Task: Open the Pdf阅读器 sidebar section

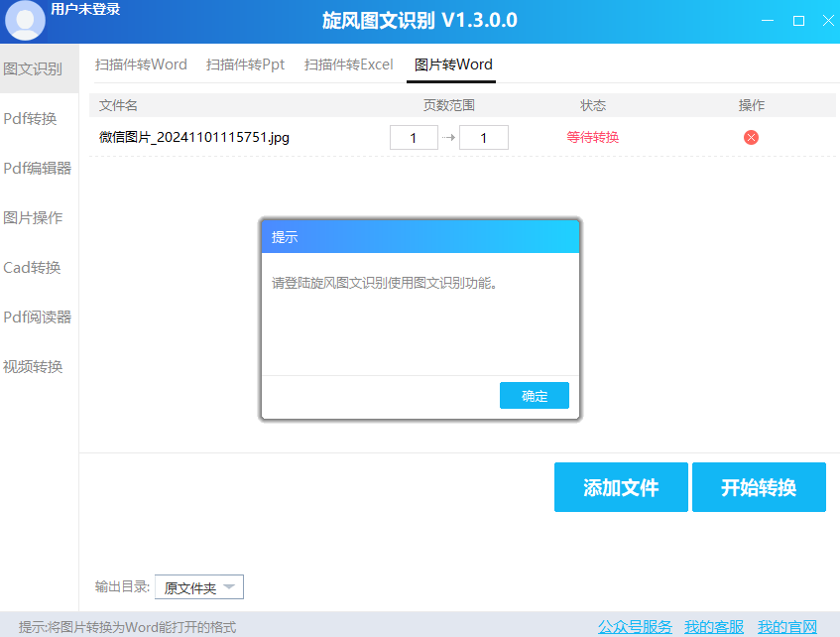Action: [39, 317]
